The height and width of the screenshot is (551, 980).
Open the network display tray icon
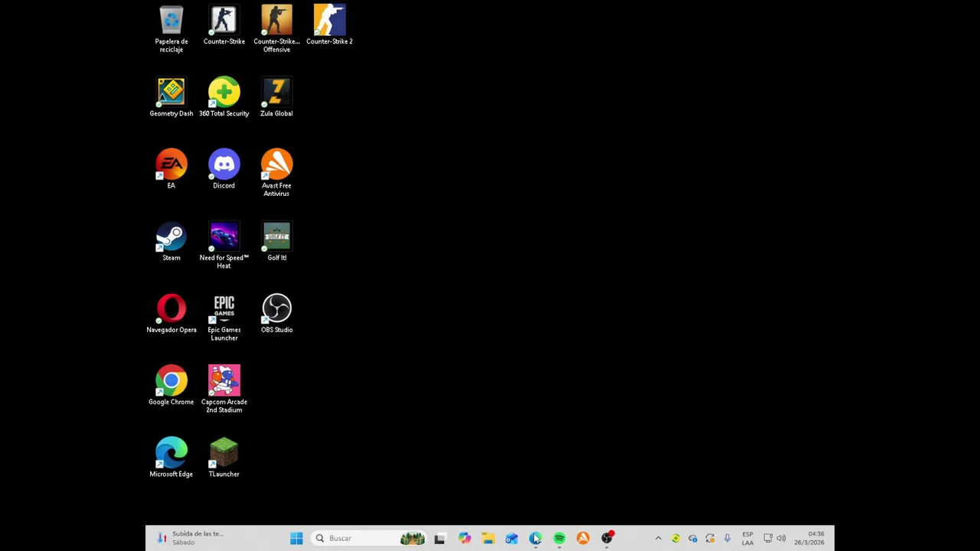tap(768, 538)
